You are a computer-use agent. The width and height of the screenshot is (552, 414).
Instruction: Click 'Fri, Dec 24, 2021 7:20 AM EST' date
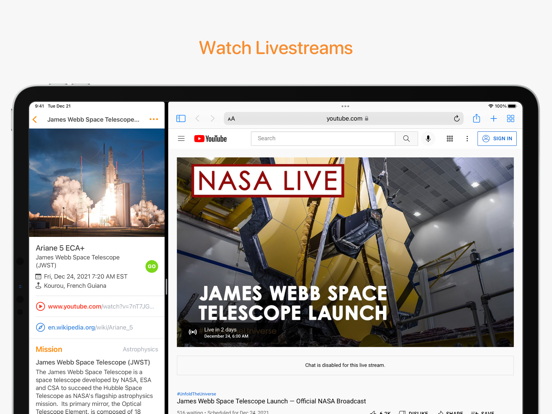click(x=86, y=277)
